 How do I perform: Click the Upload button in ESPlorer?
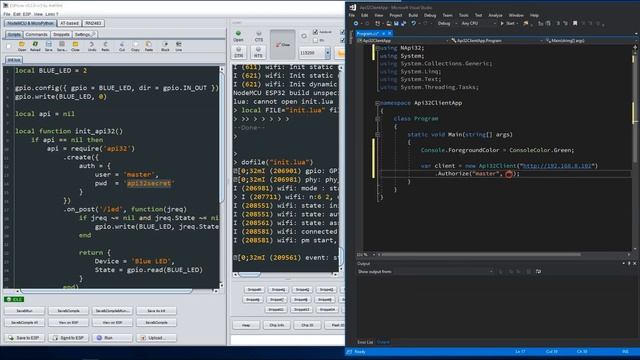pyautogui.click(x=156, y=338)
